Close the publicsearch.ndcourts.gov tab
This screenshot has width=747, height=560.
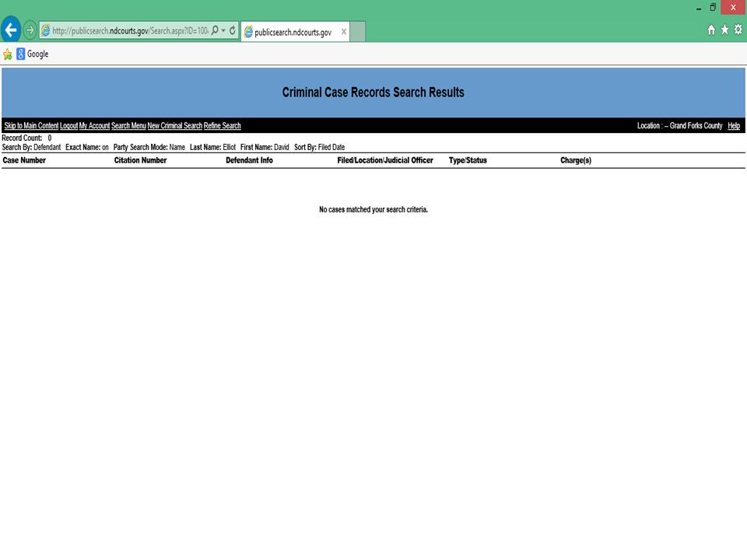[x=344, y=32]
